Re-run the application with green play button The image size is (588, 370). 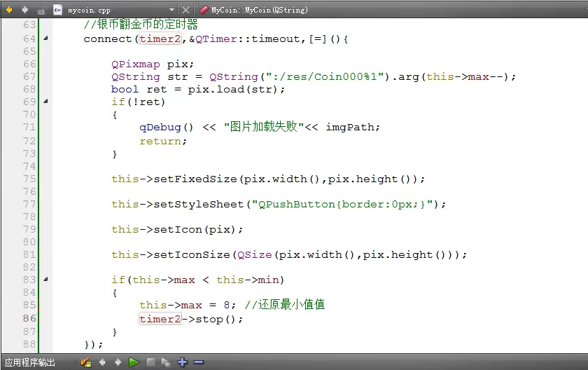[134, 362]
